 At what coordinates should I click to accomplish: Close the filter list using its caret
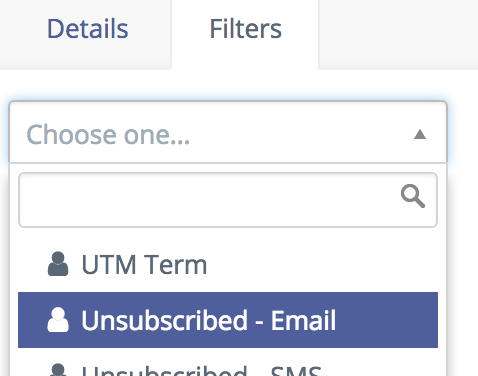[x=420, y=135]
